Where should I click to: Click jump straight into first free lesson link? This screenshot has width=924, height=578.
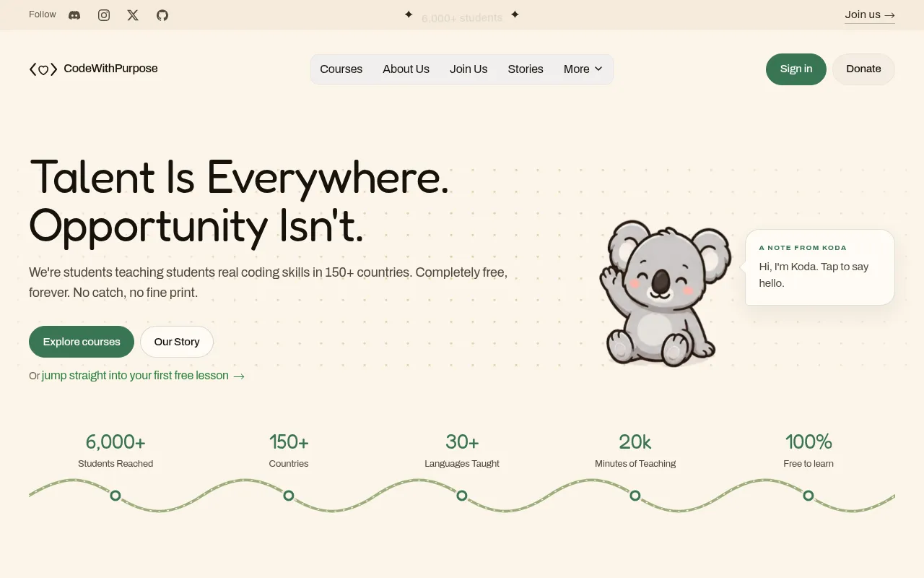(143, 376)
